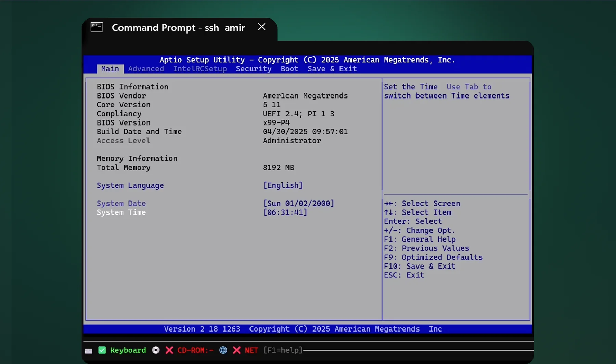Click the CD-ROM disc icon
This screenshot has width=616, height=364.
pos(156,350)
